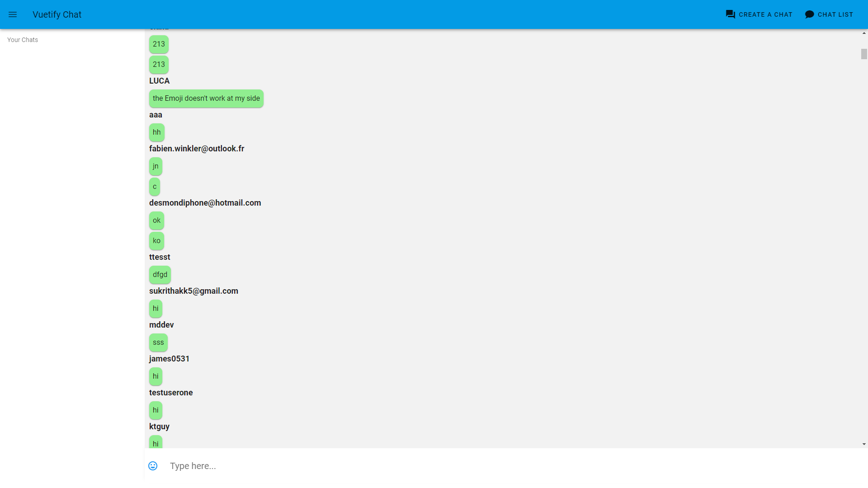This screenshot has width=868, height=488.
Task: Click the 'Emoji doesn't work' message bubble
Action: (206, 99)
